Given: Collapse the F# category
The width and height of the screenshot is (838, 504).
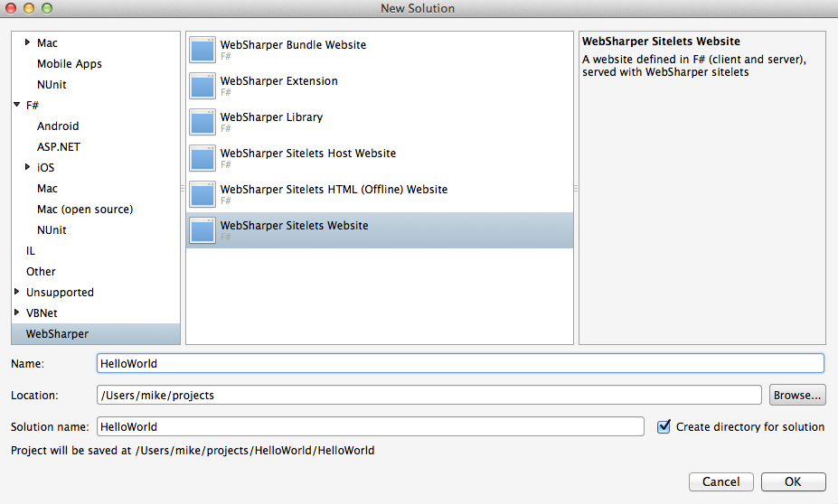Looking at the screenshot, I should 16,105.
